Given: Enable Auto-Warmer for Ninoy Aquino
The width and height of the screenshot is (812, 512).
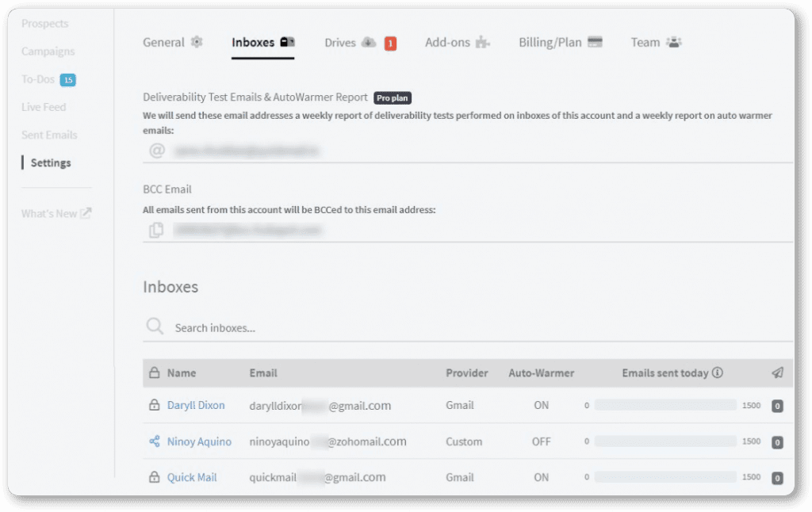Looking at the screenshot, I should coord(542,441).
